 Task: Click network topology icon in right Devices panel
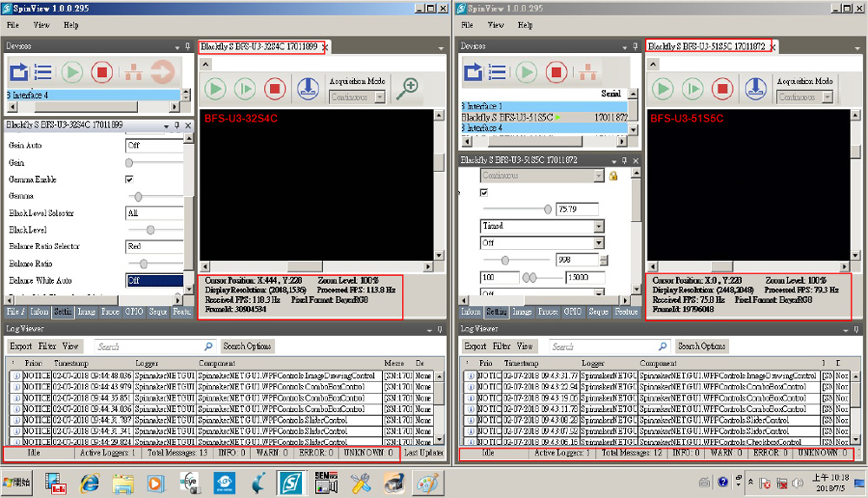click(589, 71)
